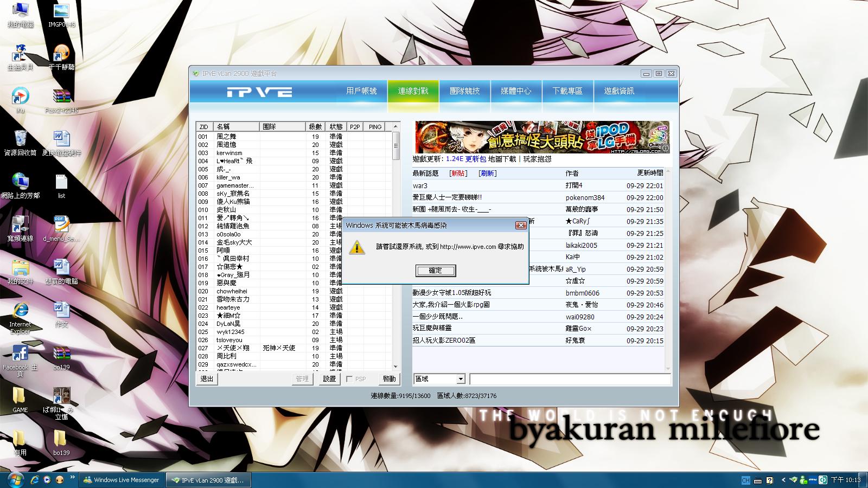Click the Windows Start orb
868x488 pixels.
[15, 479]
